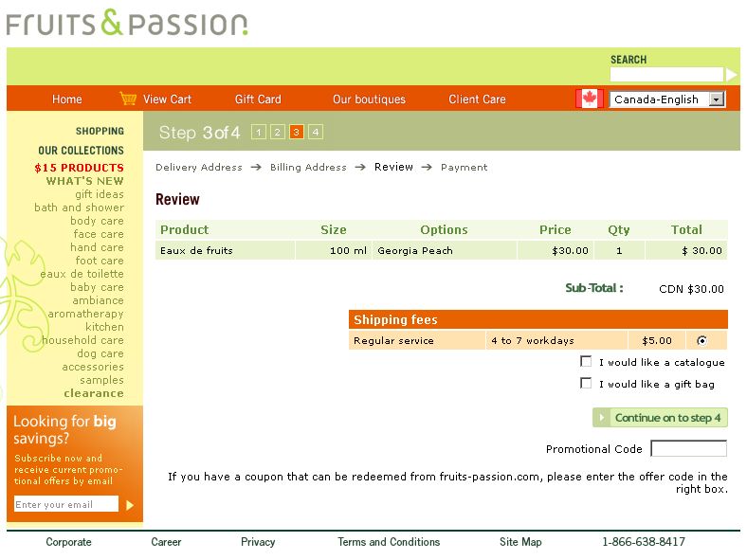Open the Client Care menu item
Screen dimensions: 747x560
(477, 99)
